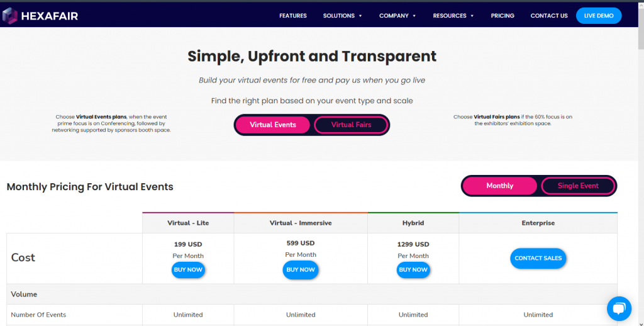Open the Features menu item
Screen dimensions: 644x326
click(x=293, y=16)
